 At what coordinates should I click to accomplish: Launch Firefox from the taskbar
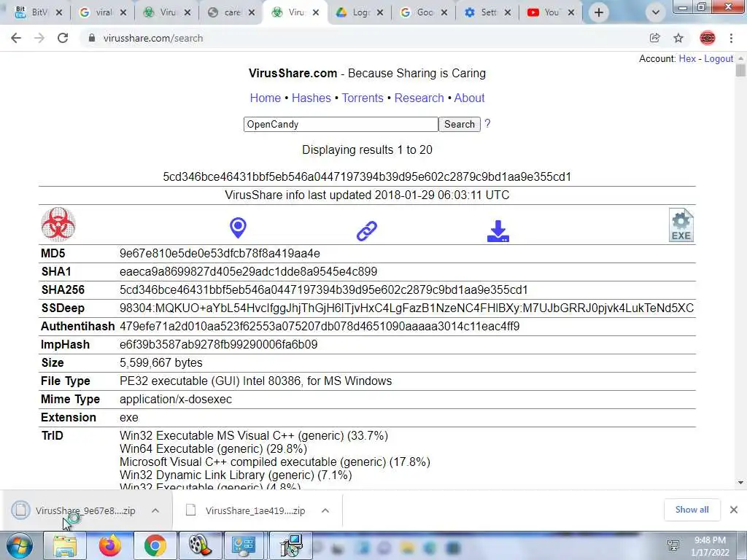(110, 545)
